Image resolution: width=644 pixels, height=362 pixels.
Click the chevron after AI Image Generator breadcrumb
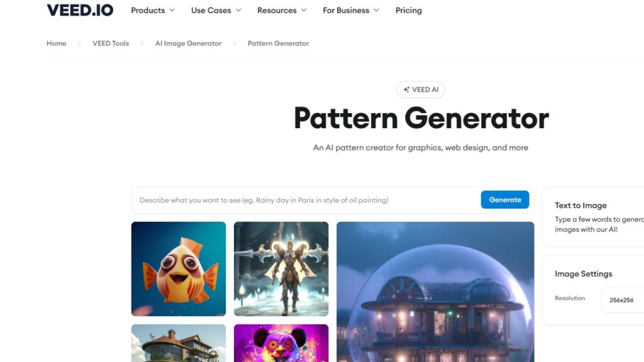coord(235,43)
